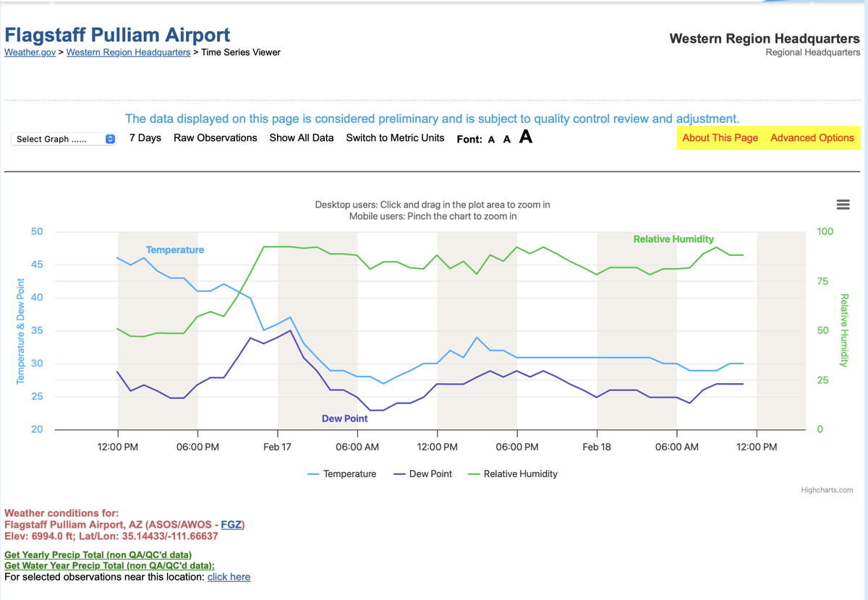Image resolution: width=868 pixels, height=600 pixels.
Task: Click Raw Observations menu item
Action: pyautogui.click(x=216, y=138)
